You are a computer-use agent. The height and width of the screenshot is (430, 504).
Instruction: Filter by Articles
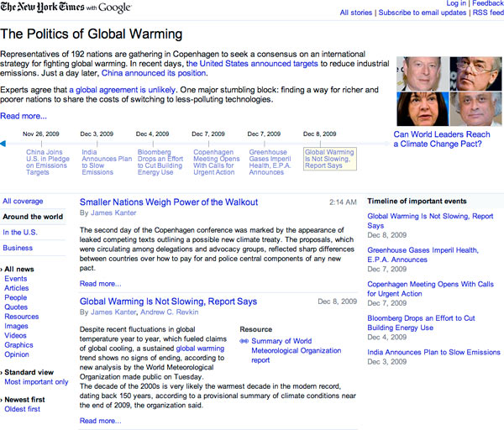[17, 288]
